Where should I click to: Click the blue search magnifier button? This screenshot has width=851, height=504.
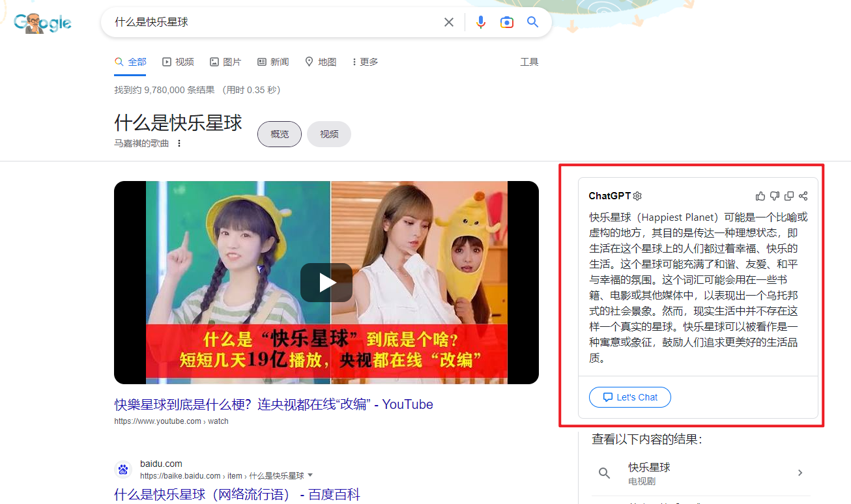[533, 22]
